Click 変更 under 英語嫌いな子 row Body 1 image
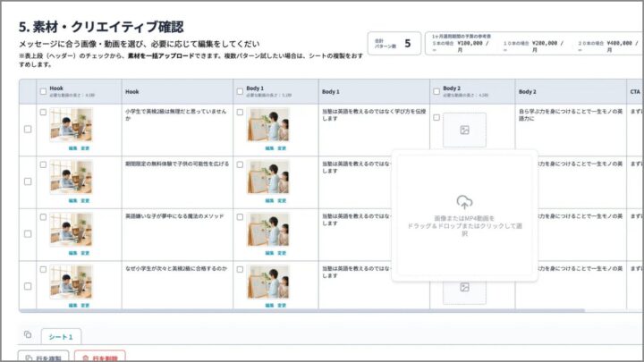 coord(282,253)
